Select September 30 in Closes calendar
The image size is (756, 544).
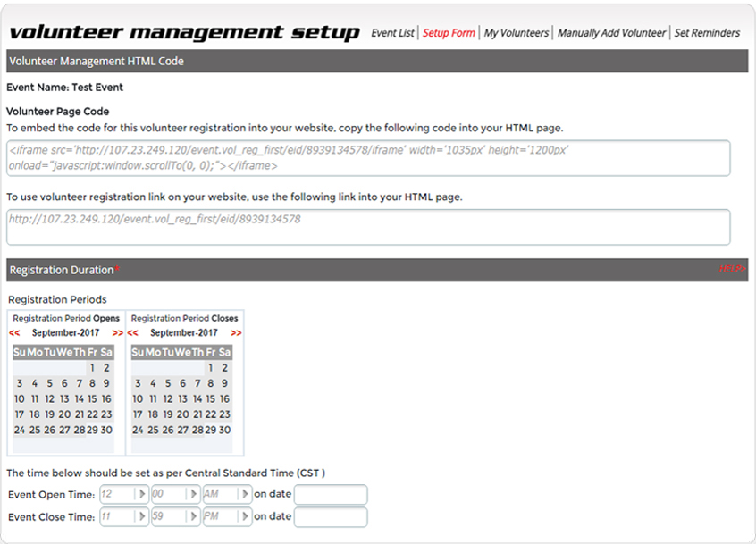224,430
